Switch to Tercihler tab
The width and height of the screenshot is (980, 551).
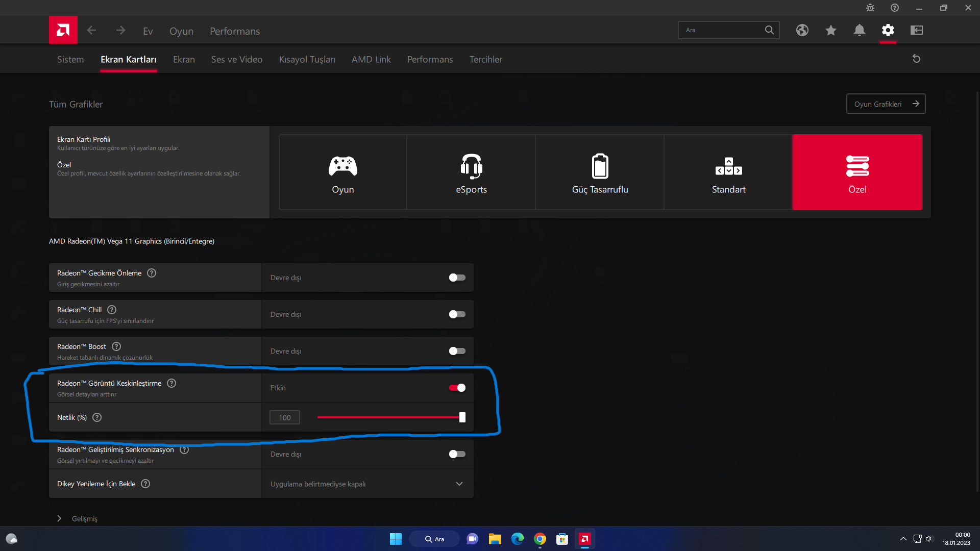(486, 59)
